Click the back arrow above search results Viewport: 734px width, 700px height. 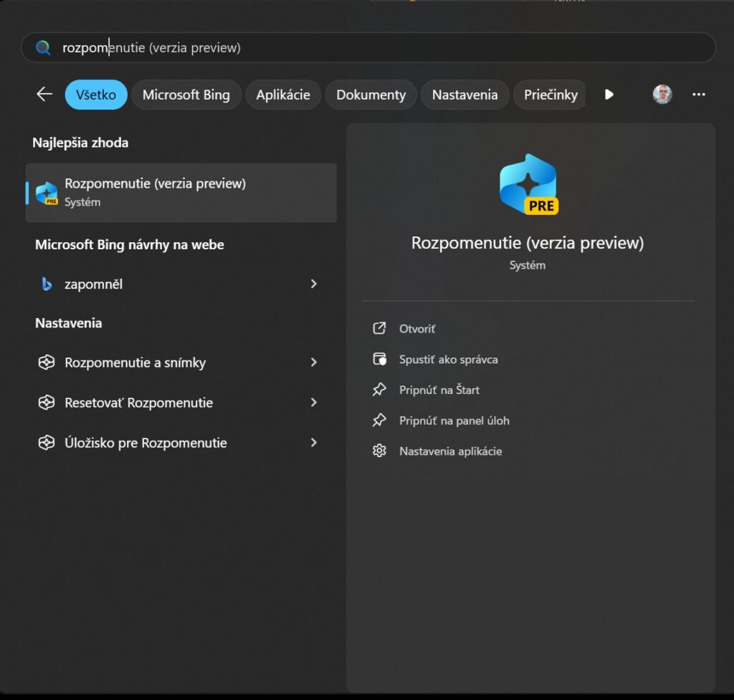44,94
